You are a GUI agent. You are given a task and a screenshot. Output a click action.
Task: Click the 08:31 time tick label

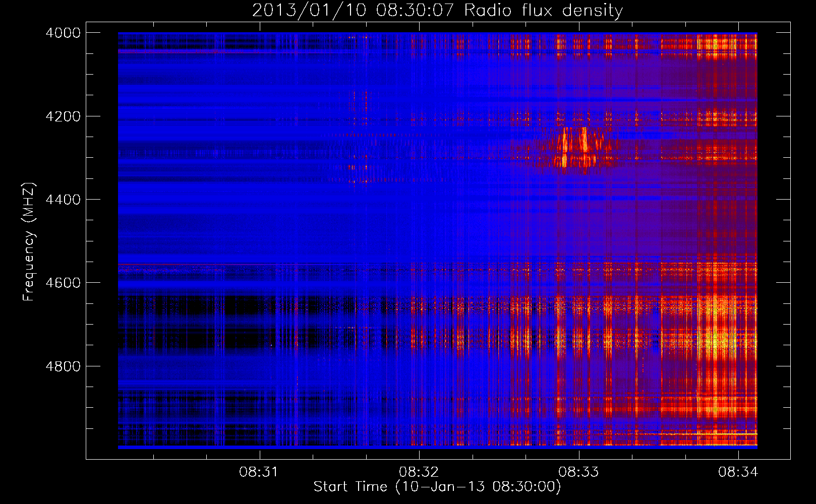point(259,472)
